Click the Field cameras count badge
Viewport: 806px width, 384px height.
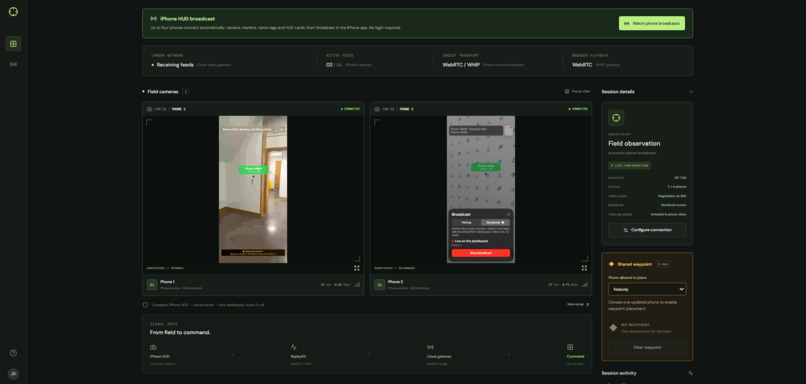[186, 92]
